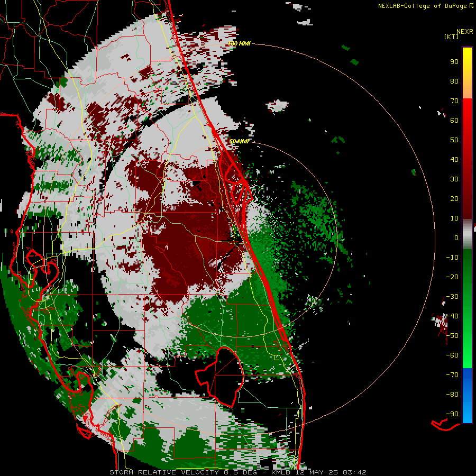
Task: Click the 80 label on velocity scale
Action: tap(454, 81)
